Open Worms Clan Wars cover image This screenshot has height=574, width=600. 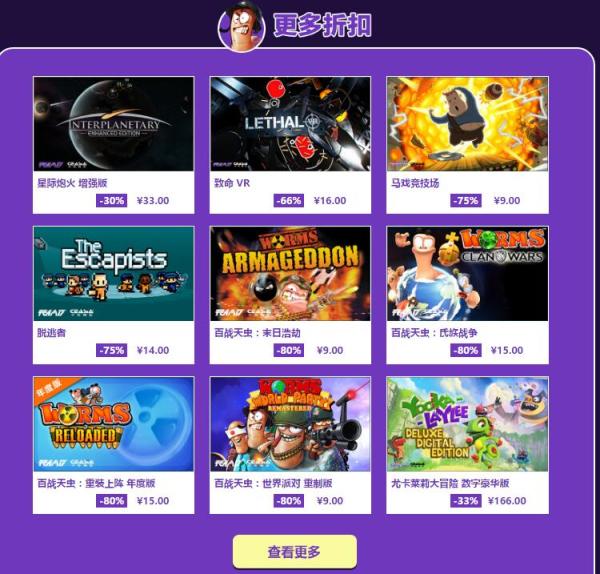coord(467,274)
